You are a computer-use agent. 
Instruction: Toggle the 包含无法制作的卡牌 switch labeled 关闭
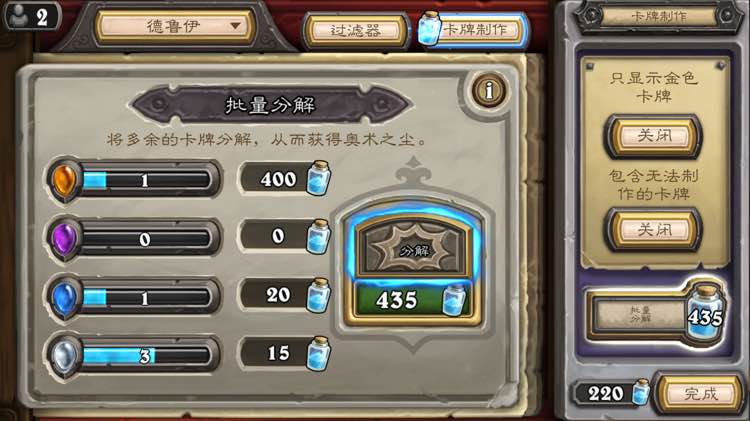(x=653, y=230)
